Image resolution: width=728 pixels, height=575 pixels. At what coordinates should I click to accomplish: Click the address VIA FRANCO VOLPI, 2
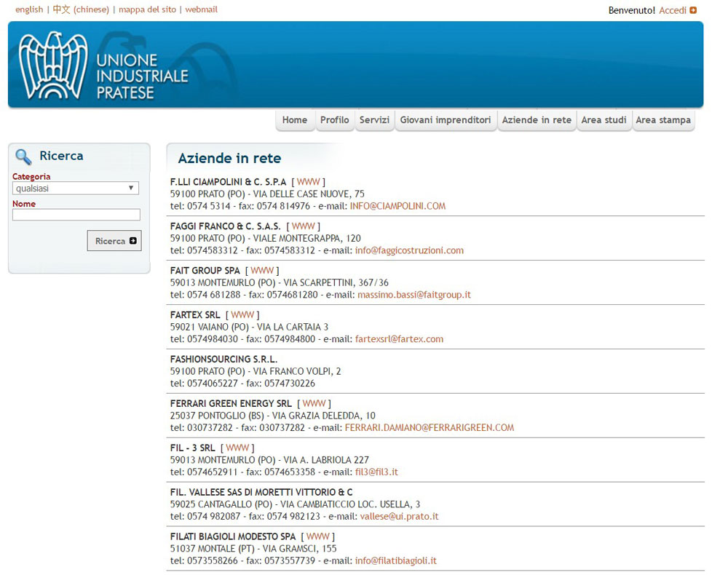coord(297,371)
